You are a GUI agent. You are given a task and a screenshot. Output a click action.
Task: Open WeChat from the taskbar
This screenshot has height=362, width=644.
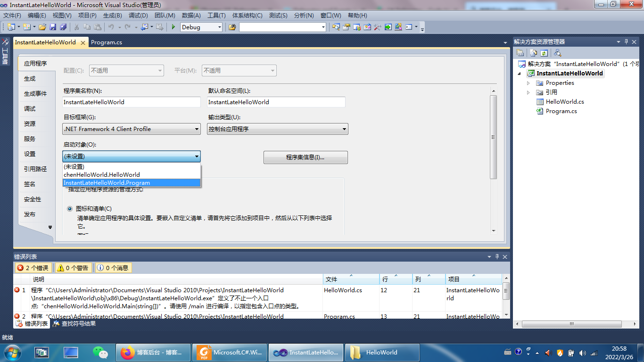(100, 352)
